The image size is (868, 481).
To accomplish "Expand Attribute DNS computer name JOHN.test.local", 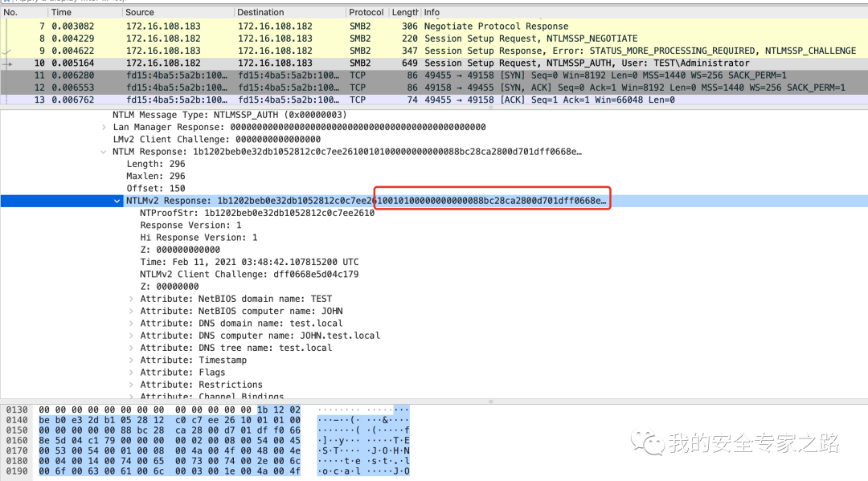I will 131,336.
